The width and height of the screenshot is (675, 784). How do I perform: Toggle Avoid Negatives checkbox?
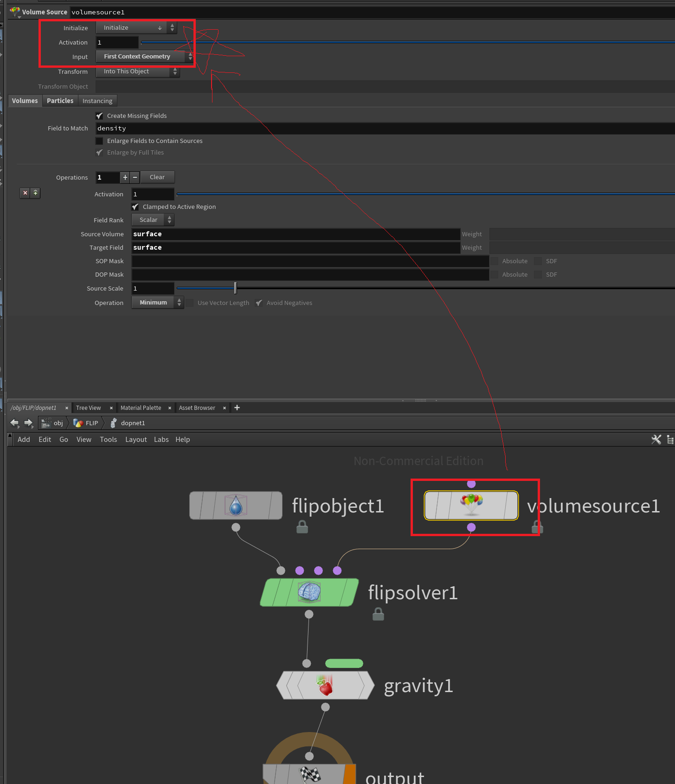point(259,303)
